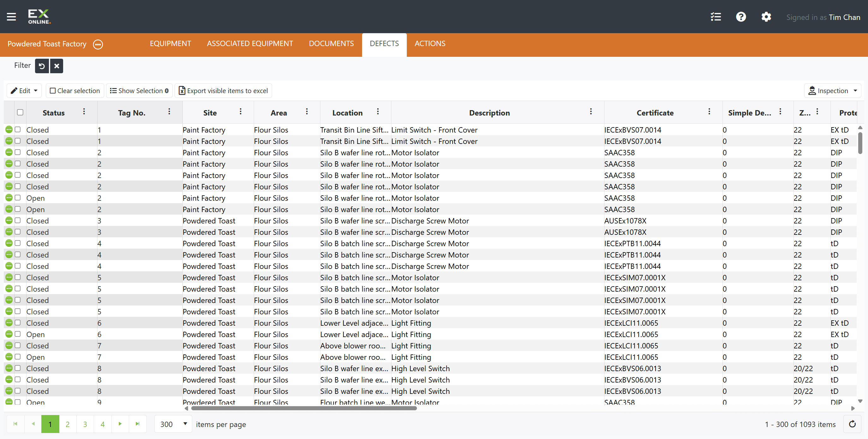Sort by the Status column header
868x439 pixels.
[54, 113]
